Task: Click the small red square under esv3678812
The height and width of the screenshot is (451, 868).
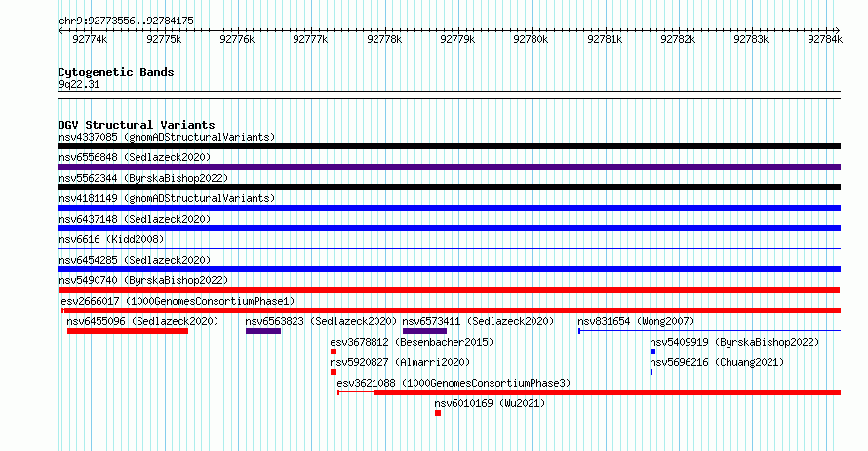Action: [x=334, y=351]
